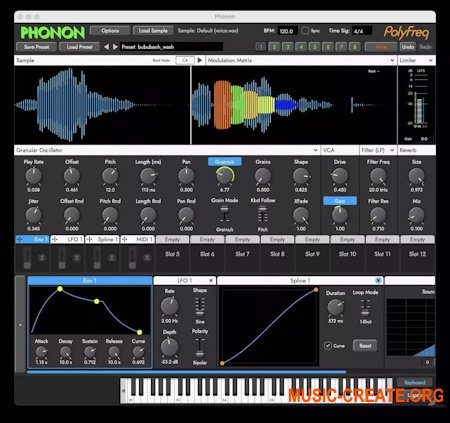Click the Options button
The height and width of the screenshot is (423, 450).
click(x=110, y=31)
